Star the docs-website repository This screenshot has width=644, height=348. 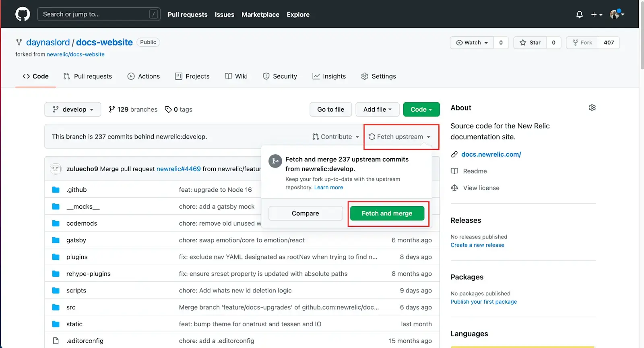click(530, 43)
